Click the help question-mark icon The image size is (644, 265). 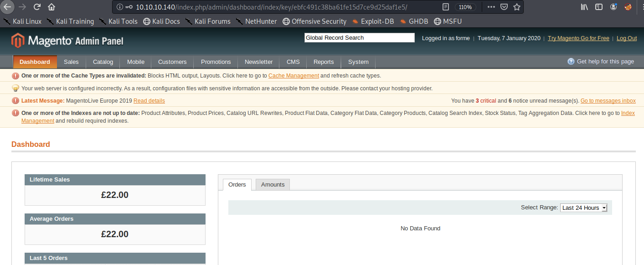click(x=571, y=62)
